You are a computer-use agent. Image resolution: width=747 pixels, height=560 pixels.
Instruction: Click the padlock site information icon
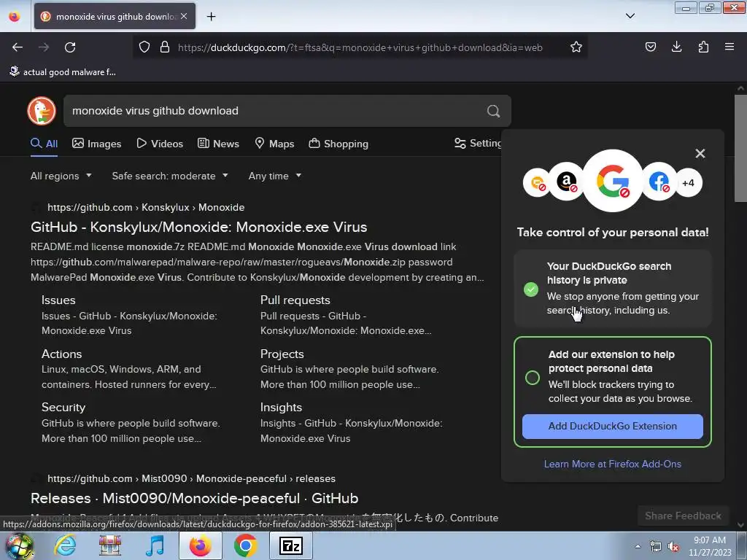[165, 47]
